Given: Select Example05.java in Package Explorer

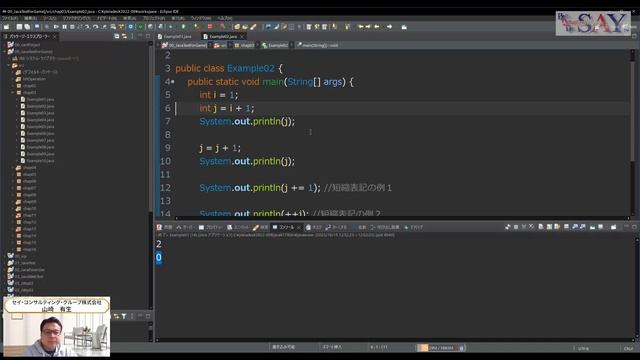Looking at the screenshot, I should point(40,127).
